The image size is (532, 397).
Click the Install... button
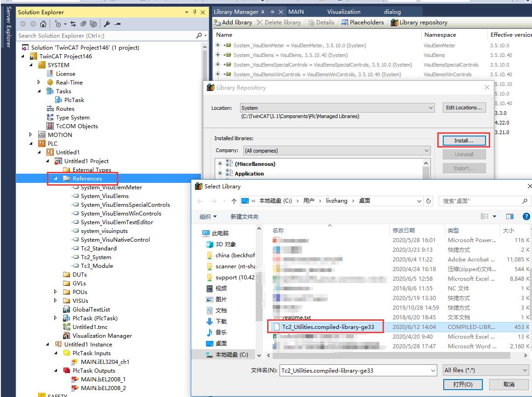[x=464, y=140]
